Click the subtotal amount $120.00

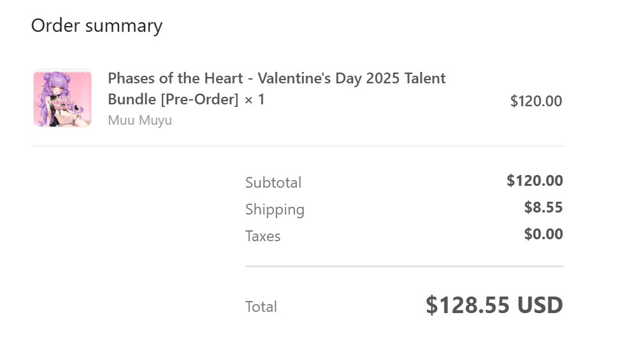535,181
